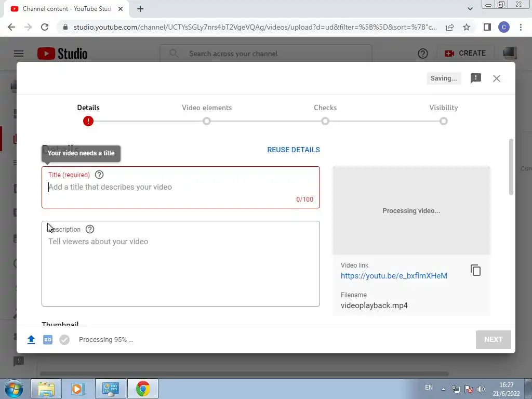Click the Saving... status button

[444, 78]
